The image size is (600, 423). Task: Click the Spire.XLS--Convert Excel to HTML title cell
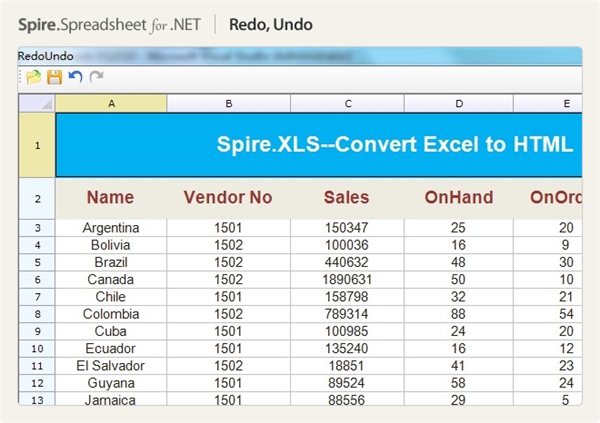319,145
